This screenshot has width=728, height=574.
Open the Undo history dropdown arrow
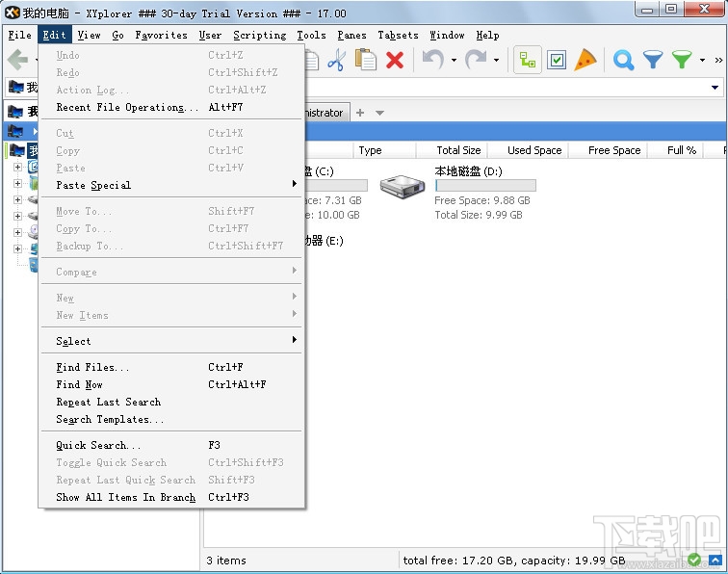[x=454, y=60]
